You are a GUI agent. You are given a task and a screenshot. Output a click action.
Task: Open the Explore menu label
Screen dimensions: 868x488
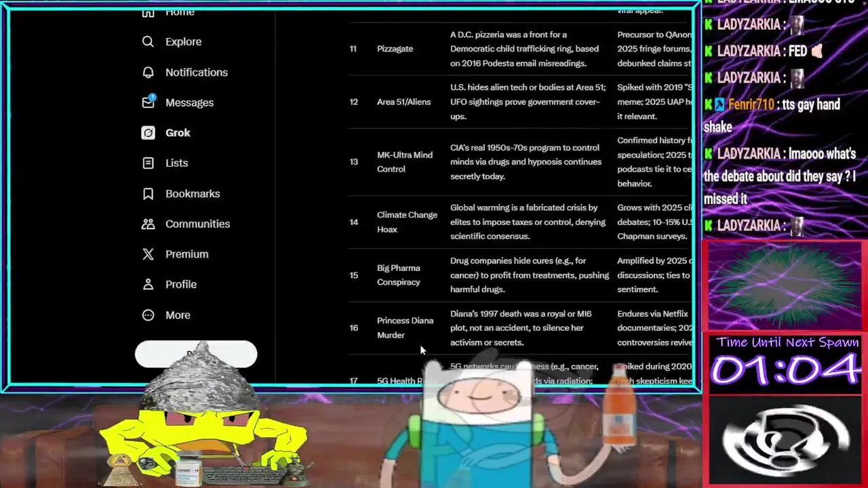click(183, 41)
